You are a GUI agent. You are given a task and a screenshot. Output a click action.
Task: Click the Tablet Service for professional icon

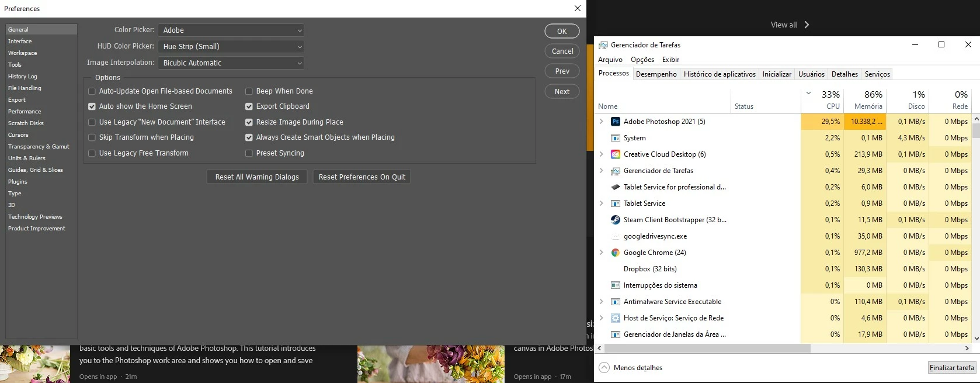(615, 187)
